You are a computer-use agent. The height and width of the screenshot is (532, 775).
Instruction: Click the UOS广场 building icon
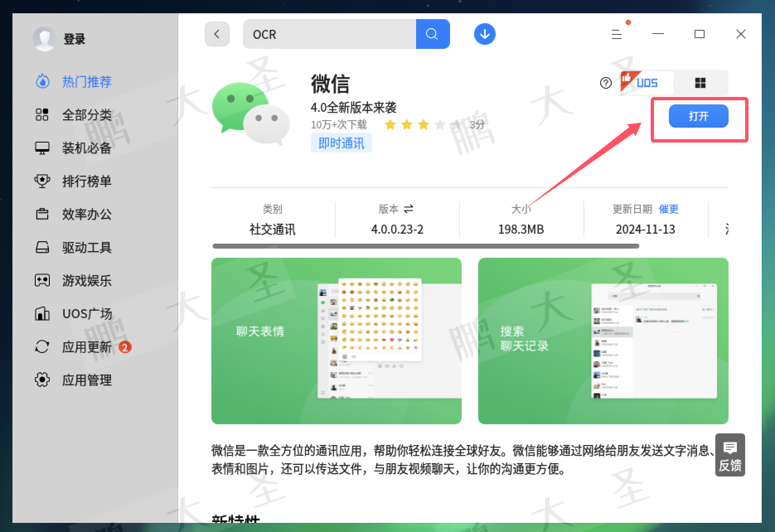pyautogui.click(x=42, y=314)
